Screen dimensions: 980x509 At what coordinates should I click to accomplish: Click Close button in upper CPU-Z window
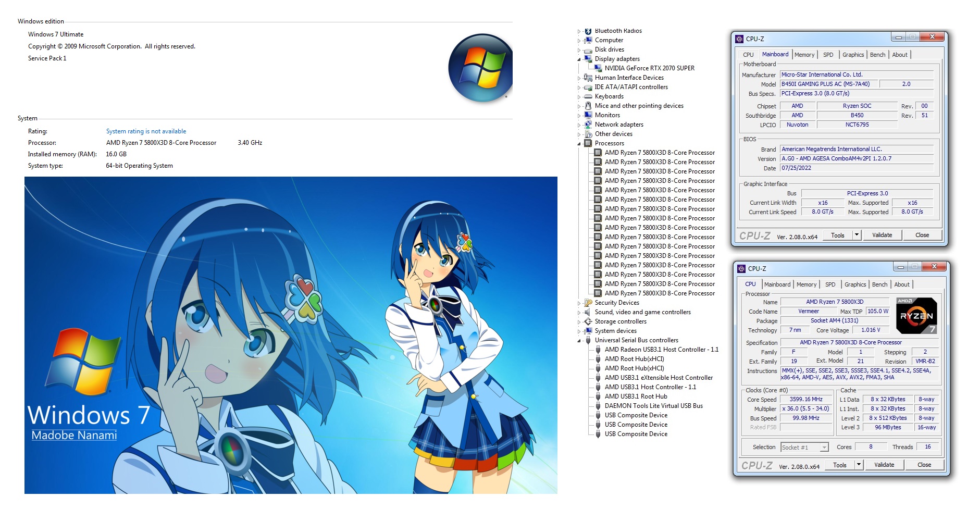point(922,235)
